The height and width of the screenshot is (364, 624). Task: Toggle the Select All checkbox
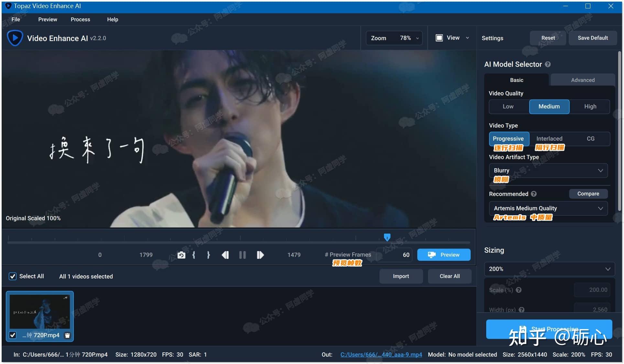coord(12,276)
